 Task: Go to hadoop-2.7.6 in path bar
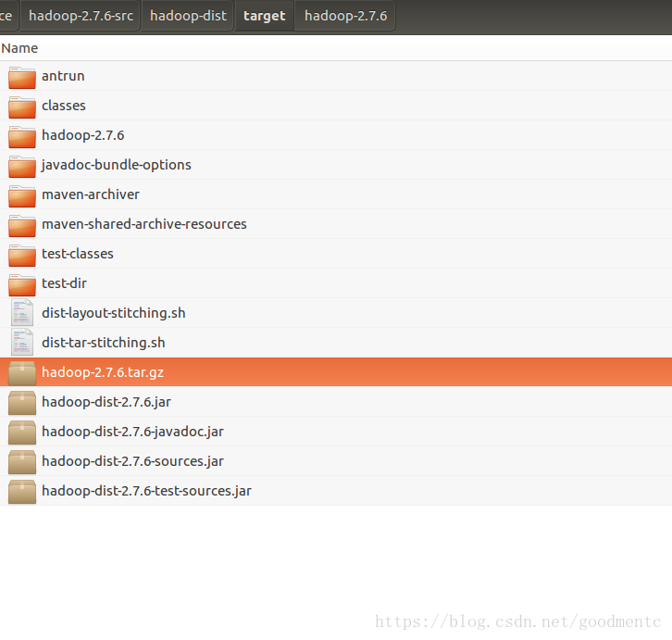pyautogui.click(x=345, y=16)
